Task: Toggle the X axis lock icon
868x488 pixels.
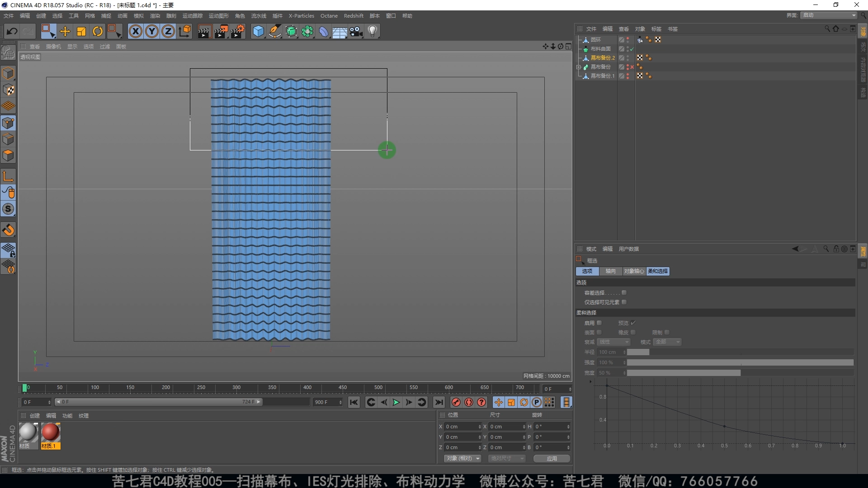Action: pos(135,31)
